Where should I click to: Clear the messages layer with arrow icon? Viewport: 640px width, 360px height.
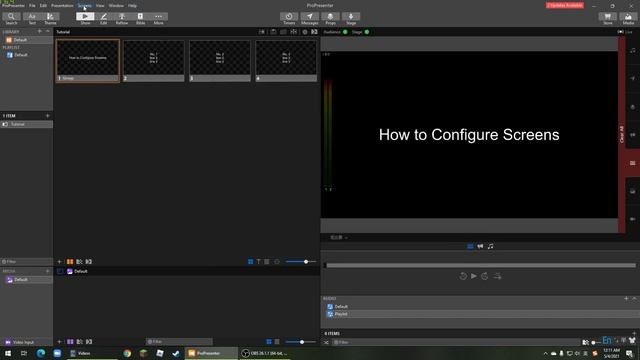[633, 78]
